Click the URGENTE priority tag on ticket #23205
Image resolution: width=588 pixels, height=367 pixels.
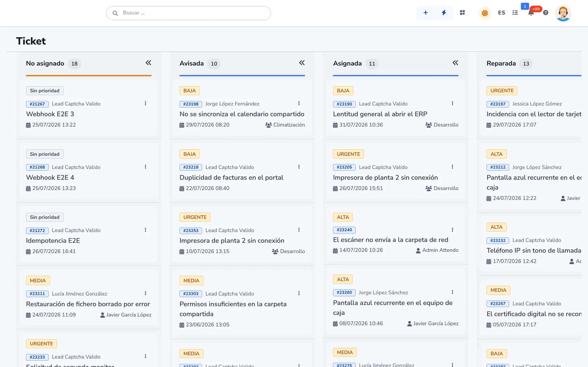coord(348,154)
